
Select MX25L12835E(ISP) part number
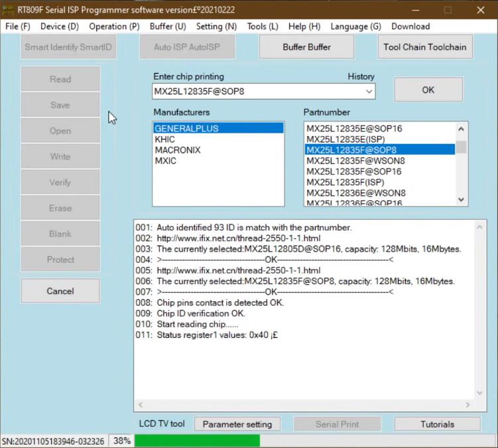pyautogui.click(x=380, y=139)
